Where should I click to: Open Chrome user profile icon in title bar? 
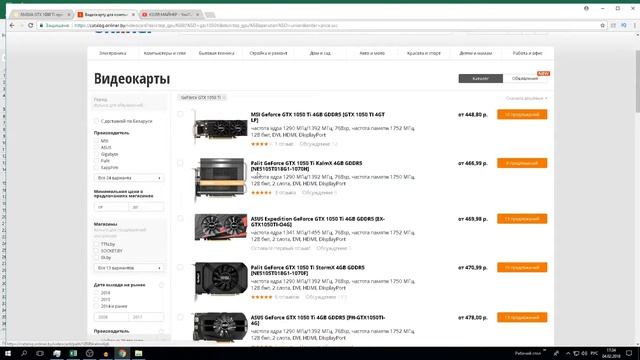586,8
